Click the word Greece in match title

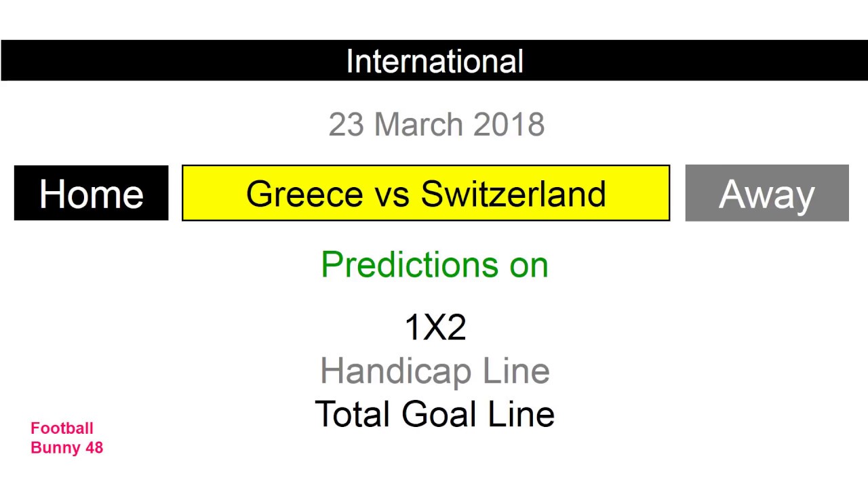click(305, 194)
